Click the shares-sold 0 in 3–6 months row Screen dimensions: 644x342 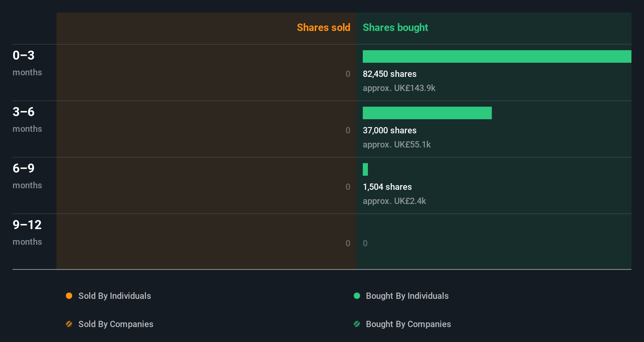tap(348, 130)
